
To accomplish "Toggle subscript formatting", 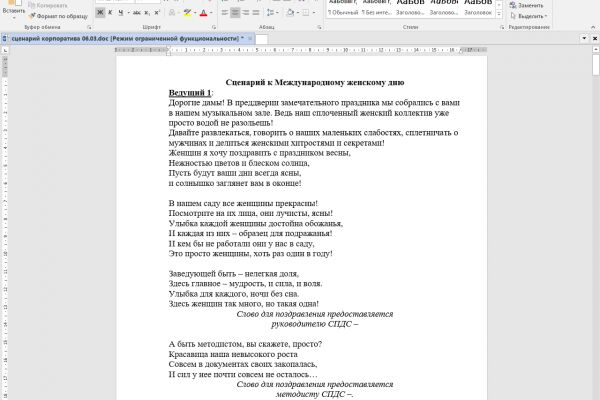I will [147, 13].
